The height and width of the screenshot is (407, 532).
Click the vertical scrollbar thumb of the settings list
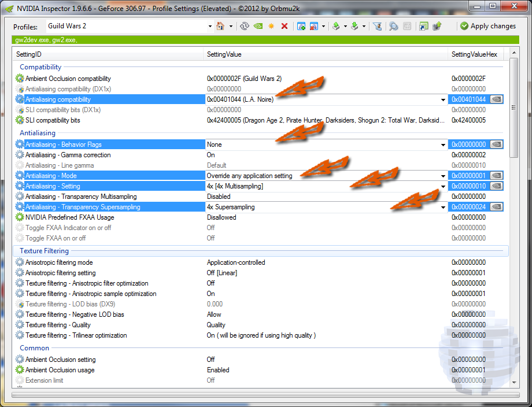(513, 108)
